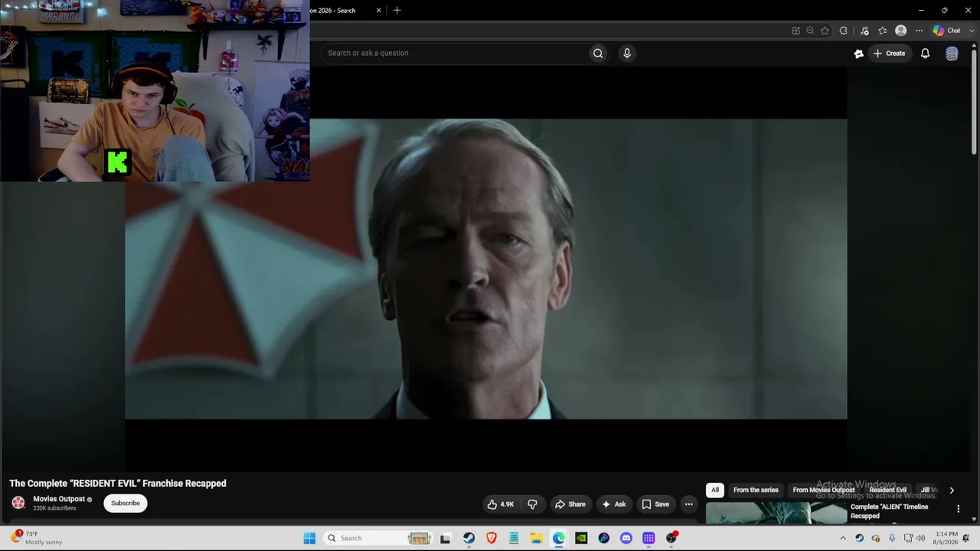Open options for the ALIEN Timeline video

pyautogui.click(x=958, y=509)
